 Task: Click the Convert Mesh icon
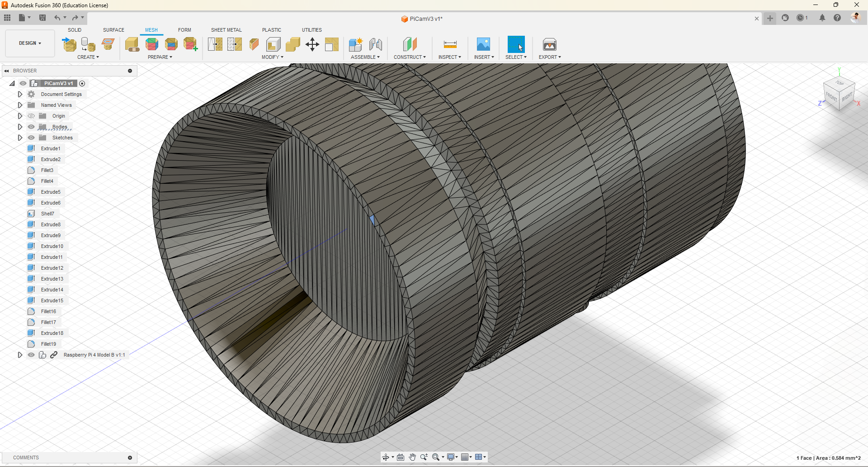pos(332,44)
